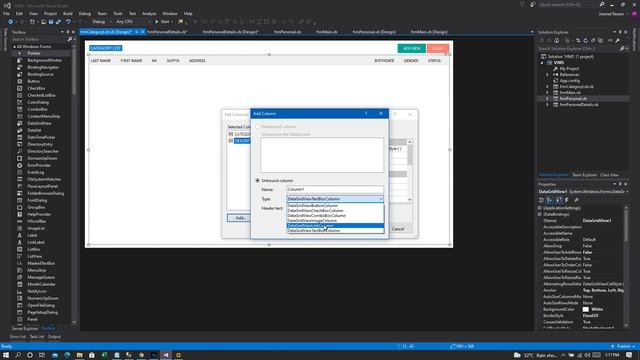The height and width of the screenshot is (360, 640).
Task: Select Label control in the Toolbox
Action: pos(32,235)
